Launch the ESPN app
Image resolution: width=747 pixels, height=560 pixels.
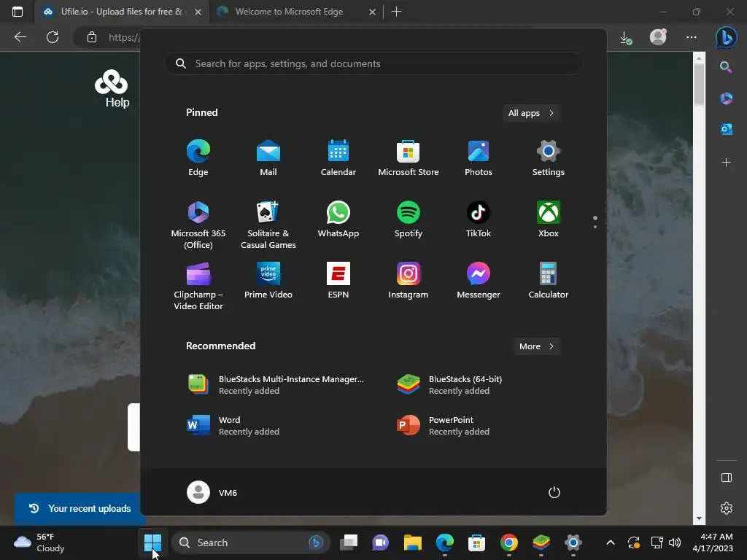(x=338, y=281)
